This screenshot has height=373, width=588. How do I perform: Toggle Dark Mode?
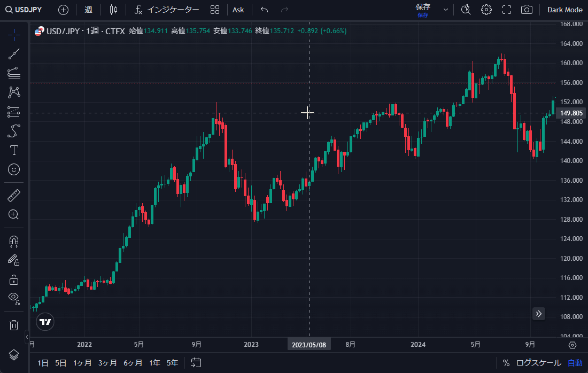click(565, 10)
